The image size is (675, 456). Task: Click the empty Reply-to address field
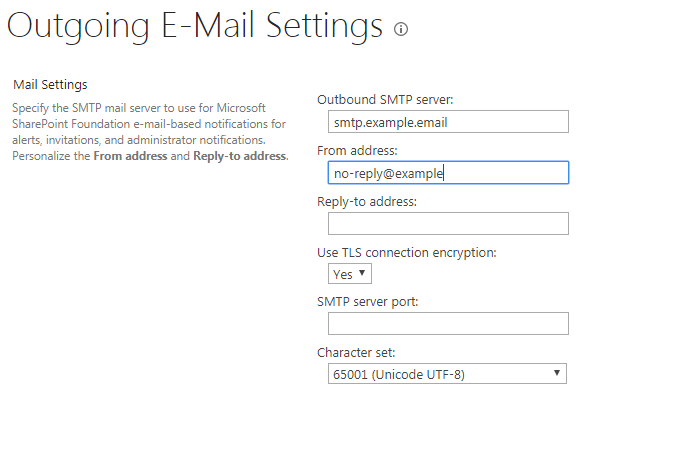pos(448,223)
